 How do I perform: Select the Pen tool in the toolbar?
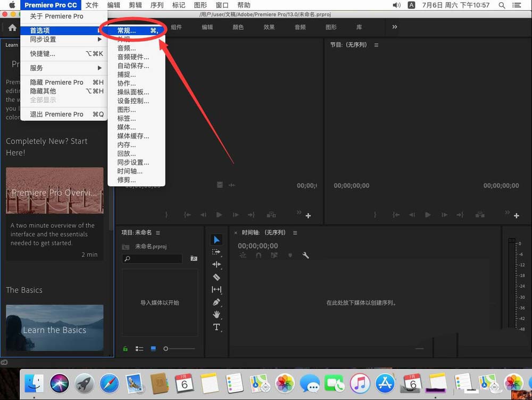point(217,302)
